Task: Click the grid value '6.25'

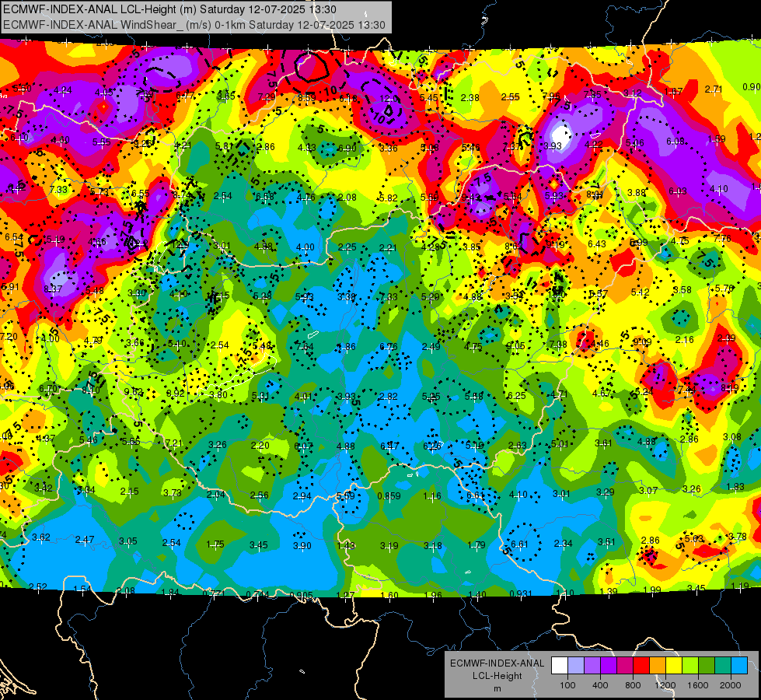Action: pyautogui.click(x=516, y=395)
